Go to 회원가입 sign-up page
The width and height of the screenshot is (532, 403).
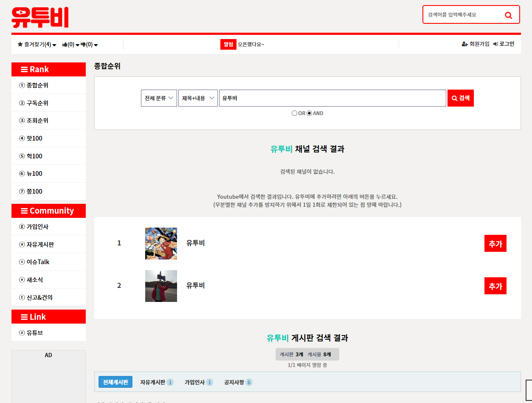(x=476, y=44)
